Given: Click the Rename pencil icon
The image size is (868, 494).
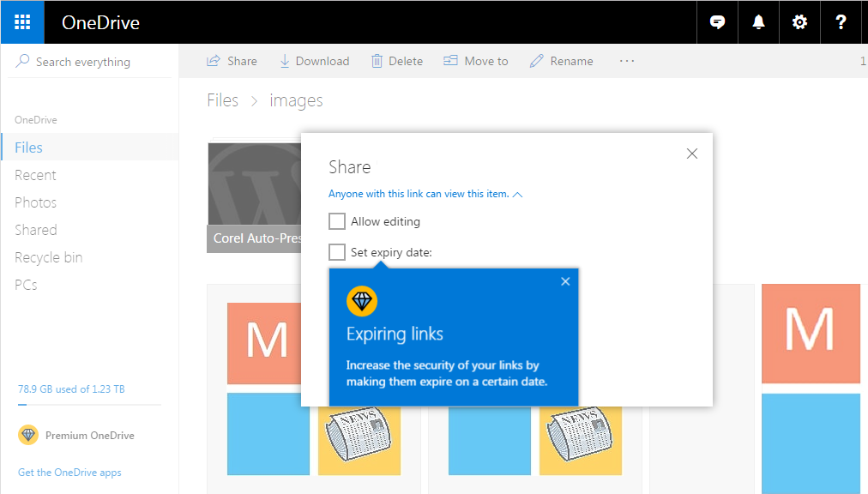Looking at the screenshot, I should click(536, 61).
